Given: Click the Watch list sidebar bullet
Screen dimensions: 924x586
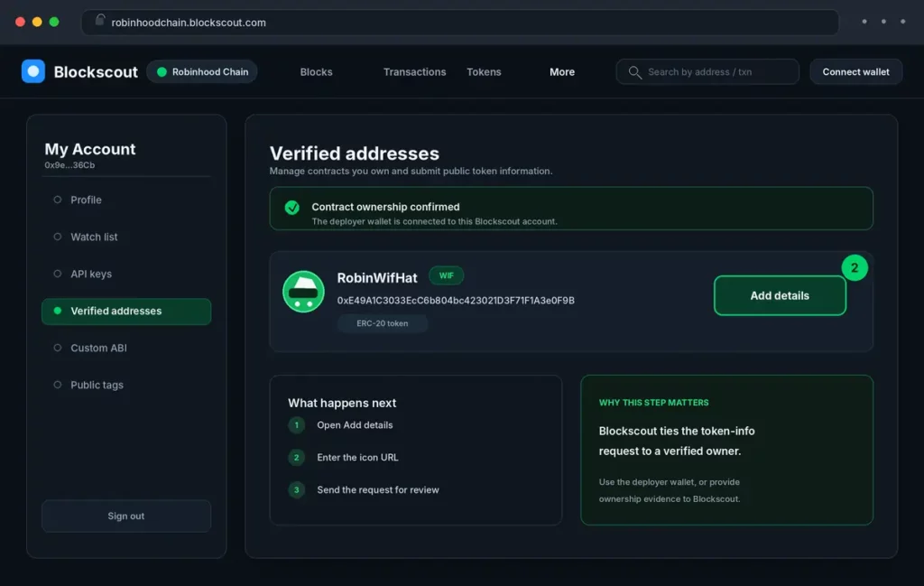Looking at the screenshot, I should (57, 237).
